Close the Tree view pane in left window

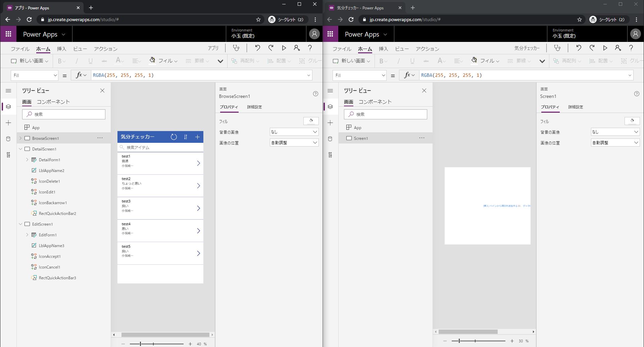tap(102, 91)
